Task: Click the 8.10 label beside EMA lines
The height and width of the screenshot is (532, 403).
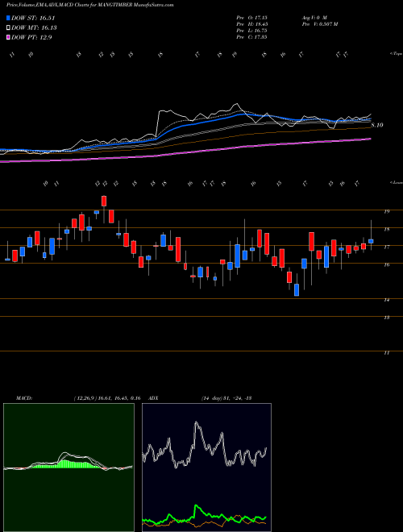Action: coord(377,125)
